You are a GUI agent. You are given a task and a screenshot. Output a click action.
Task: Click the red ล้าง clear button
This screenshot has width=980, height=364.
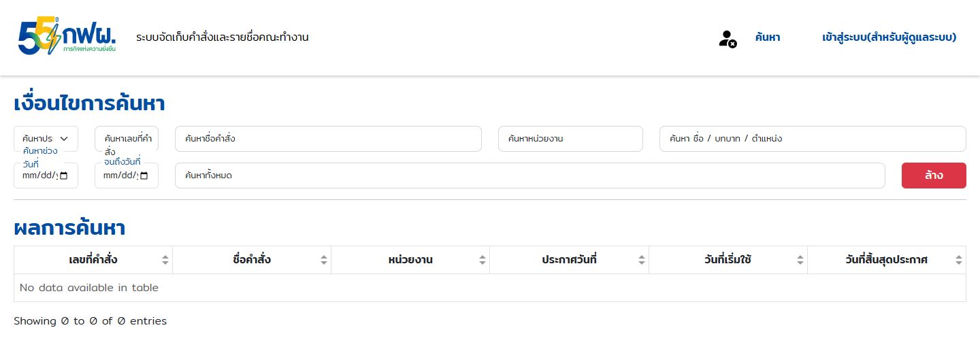(x=934, y=176)
